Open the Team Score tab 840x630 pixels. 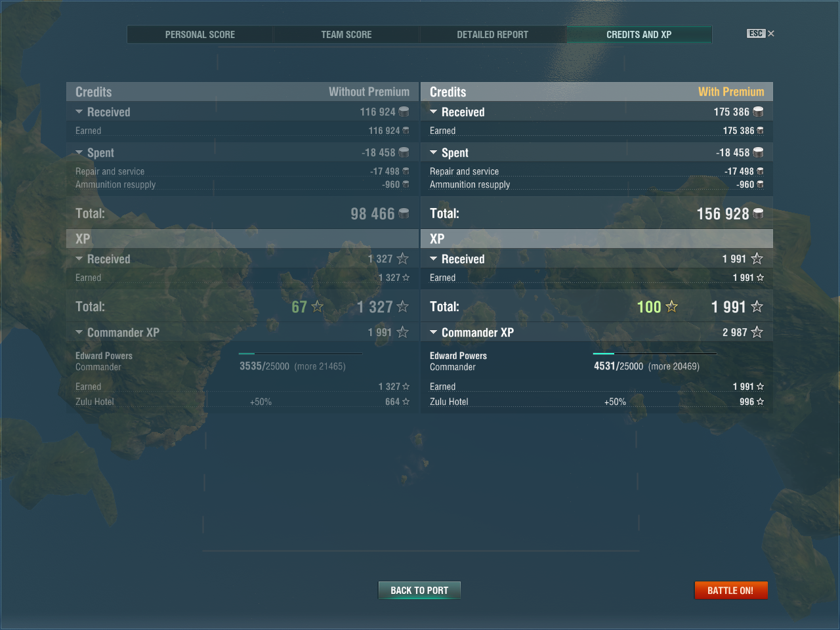coord(346,35)
